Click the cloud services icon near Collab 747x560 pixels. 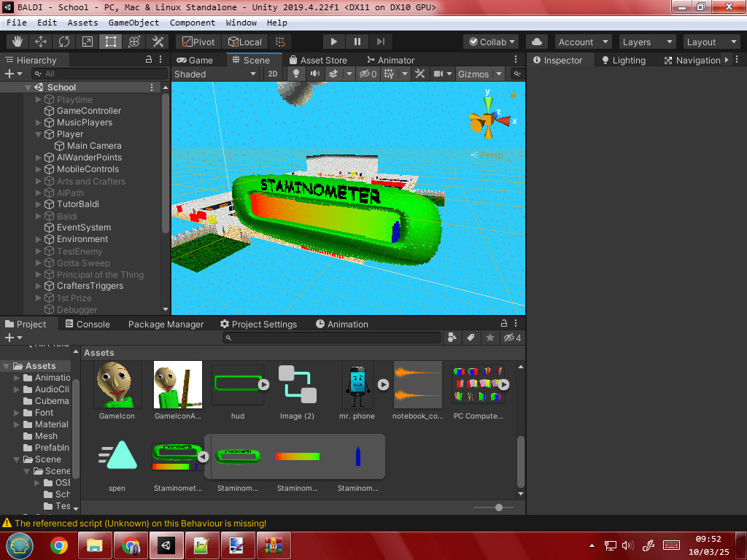click(536, 42)
